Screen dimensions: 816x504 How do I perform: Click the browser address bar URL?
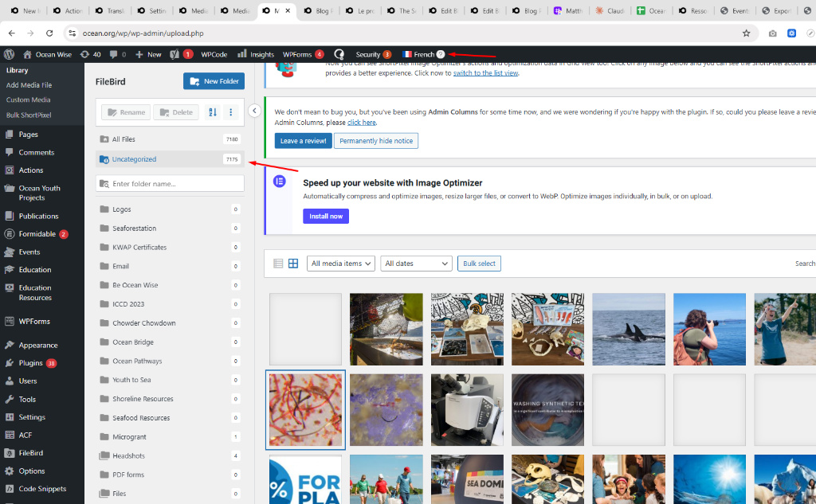[x=143, y=33]
